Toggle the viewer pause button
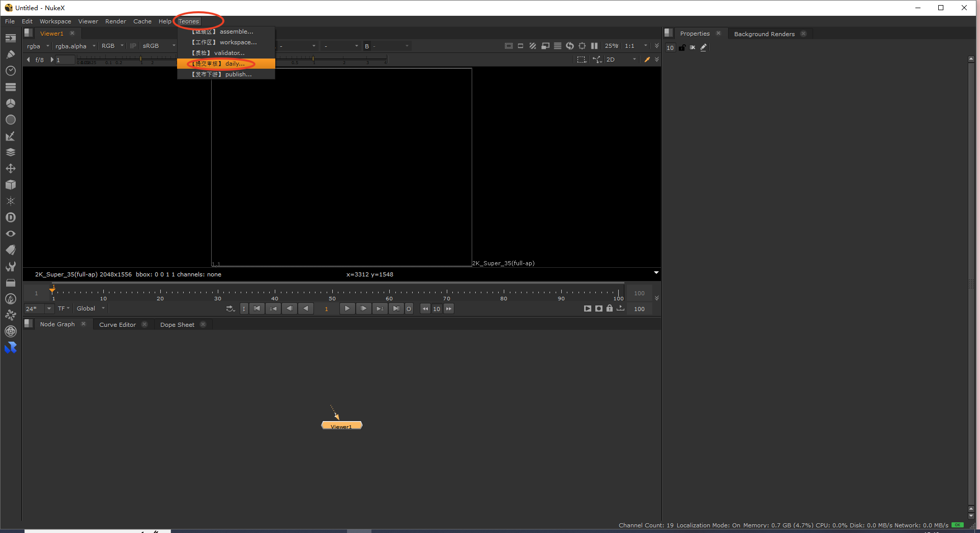 click(x=594, y=46)
